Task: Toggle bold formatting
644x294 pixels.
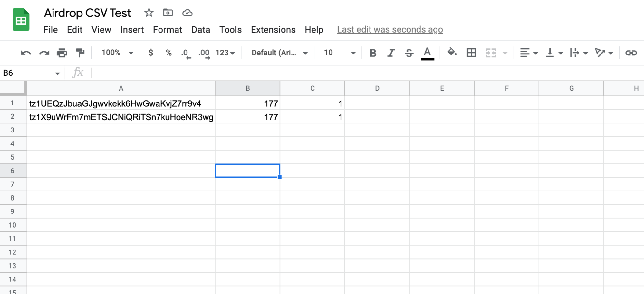Action: pyautogui.click(x=373, y=53)
